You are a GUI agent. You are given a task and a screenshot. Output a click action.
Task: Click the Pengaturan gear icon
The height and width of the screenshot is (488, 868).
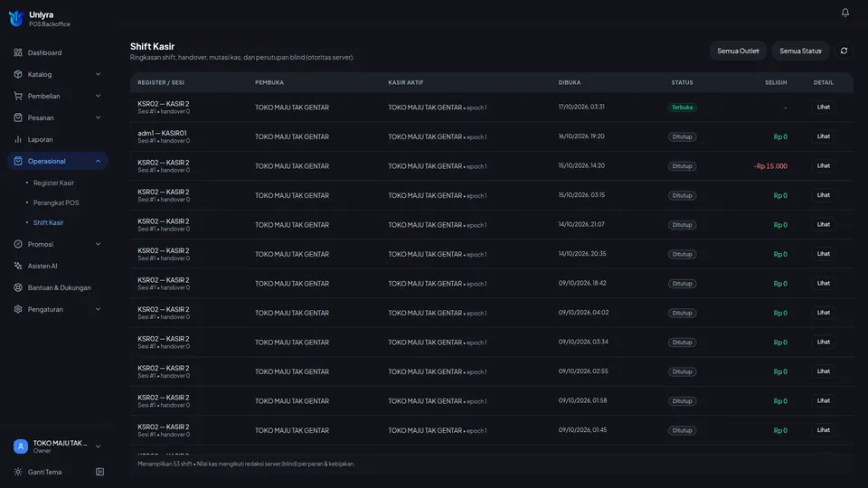click(18, 309)
